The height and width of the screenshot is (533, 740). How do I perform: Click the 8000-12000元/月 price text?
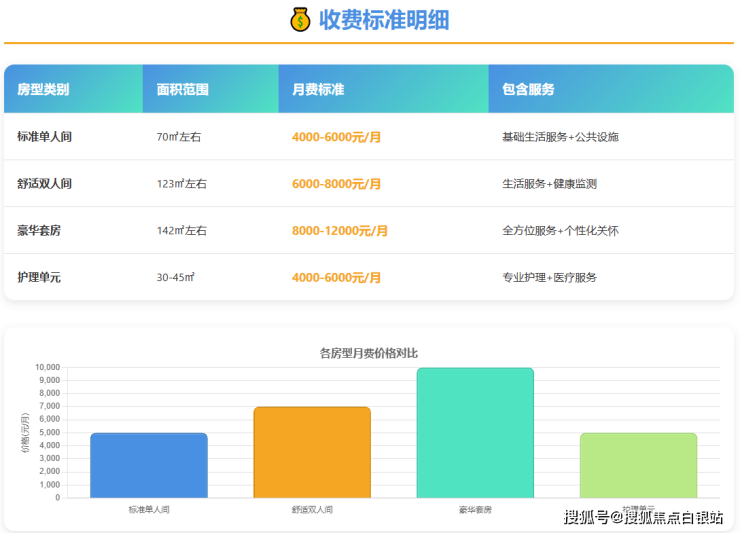340,231
